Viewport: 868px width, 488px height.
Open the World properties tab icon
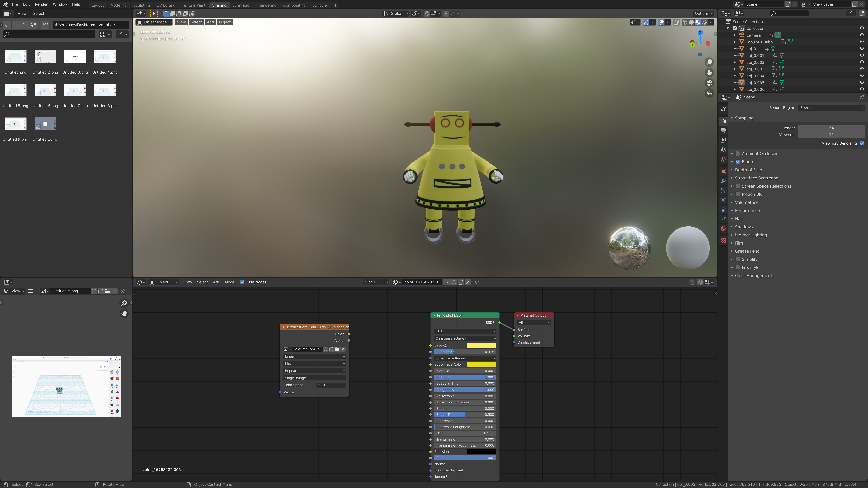tap(723, 160)
